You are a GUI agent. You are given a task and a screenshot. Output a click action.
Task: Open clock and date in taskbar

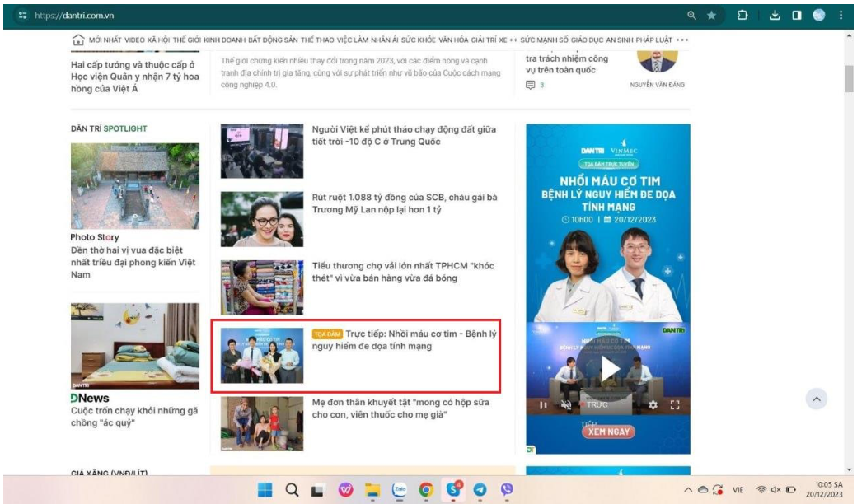(824, 489)
